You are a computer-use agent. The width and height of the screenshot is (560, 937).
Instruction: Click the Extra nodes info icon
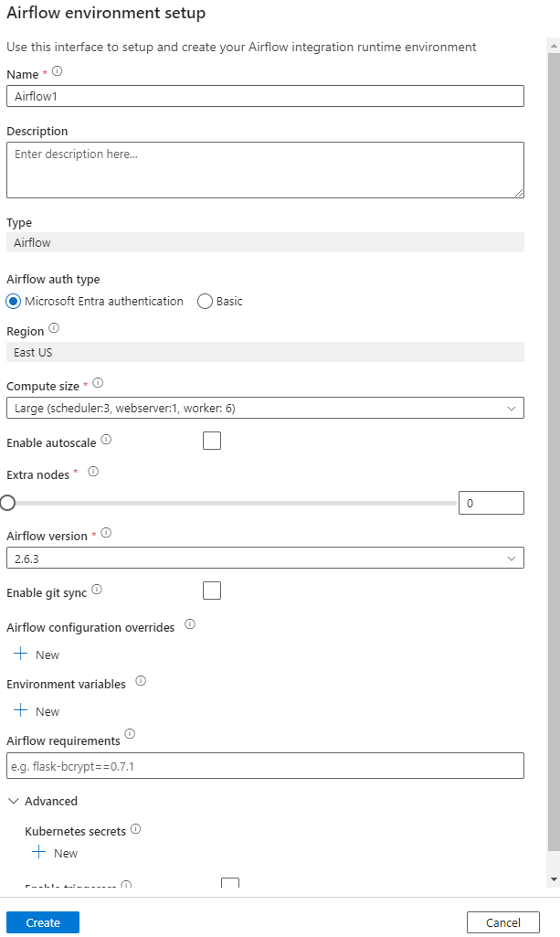click(92, 473)
